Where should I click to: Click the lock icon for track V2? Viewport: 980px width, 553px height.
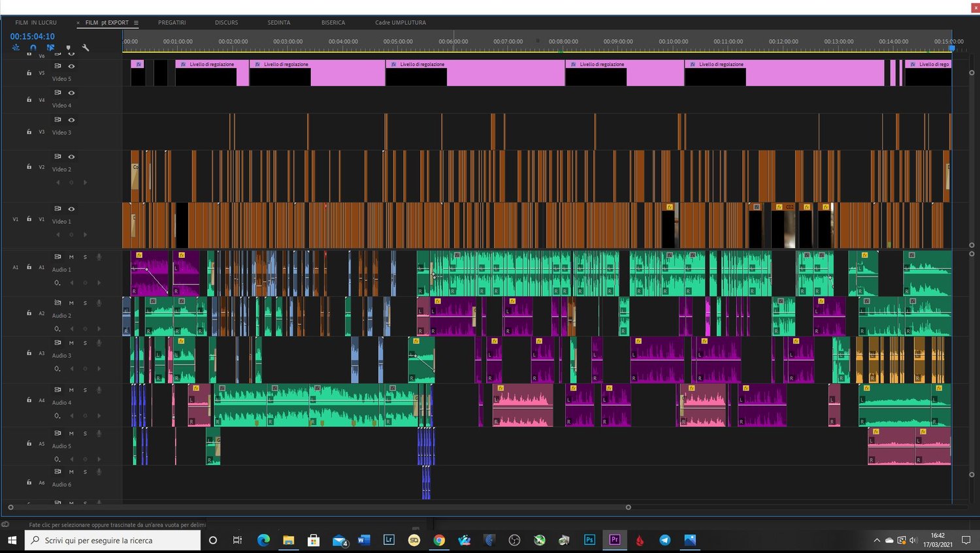(29, 167)
